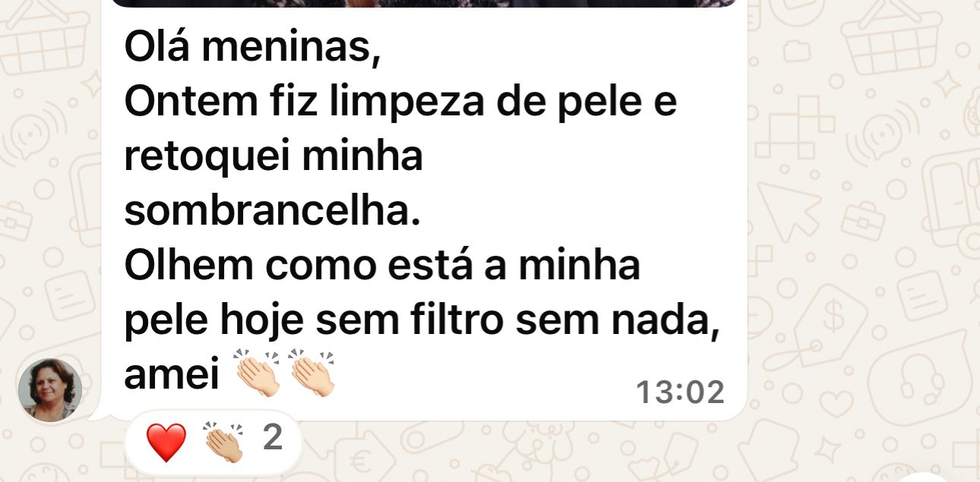Open the image attachment above the text

point(424,3)
